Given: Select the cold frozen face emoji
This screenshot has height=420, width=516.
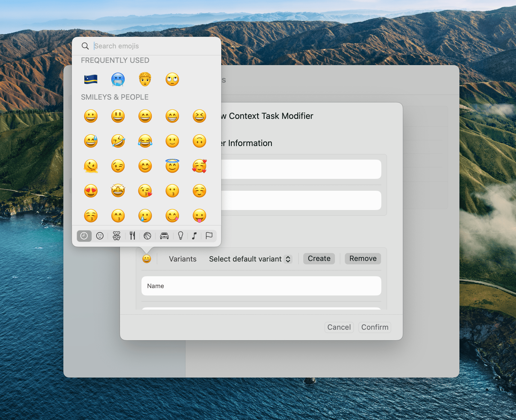Looking at the screenshot, I should (118, 80).
